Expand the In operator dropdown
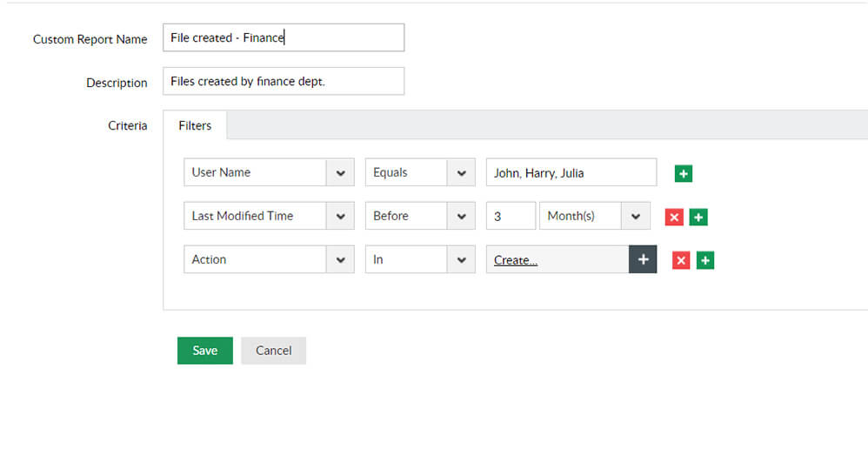This screenshot has width=868, height=469. point(461,259)
